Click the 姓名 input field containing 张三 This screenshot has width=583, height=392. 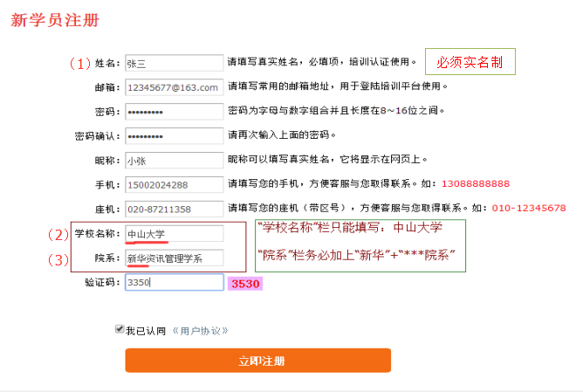pos(174,63)
